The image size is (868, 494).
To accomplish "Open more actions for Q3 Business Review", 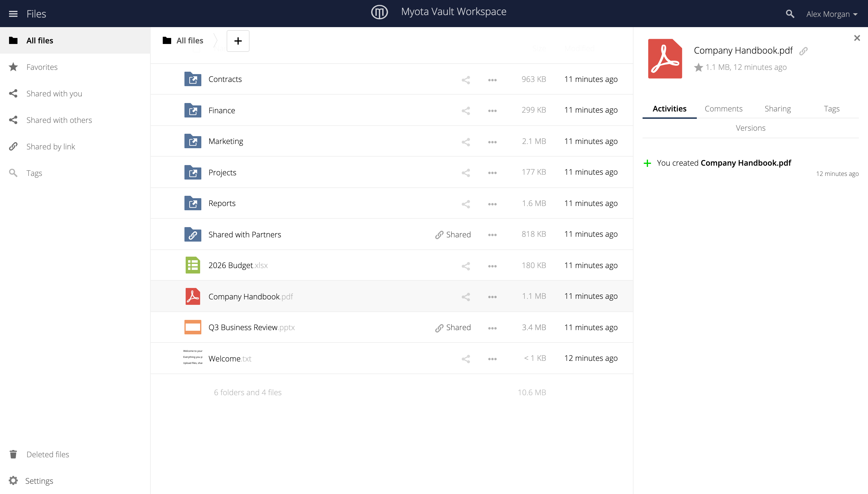I will point(492,328).
